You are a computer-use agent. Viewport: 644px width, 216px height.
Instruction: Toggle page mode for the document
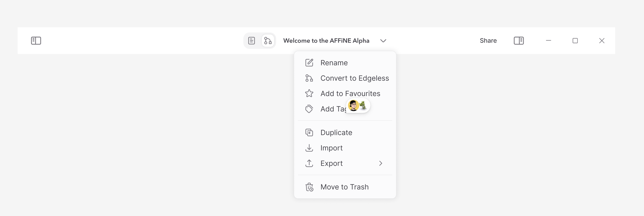(x=251, y=41)
